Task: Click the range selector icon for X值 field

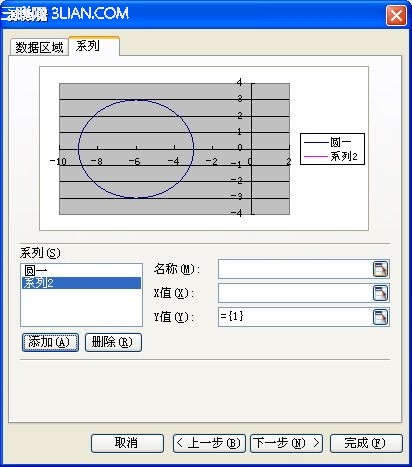Action: pos(380,293)
